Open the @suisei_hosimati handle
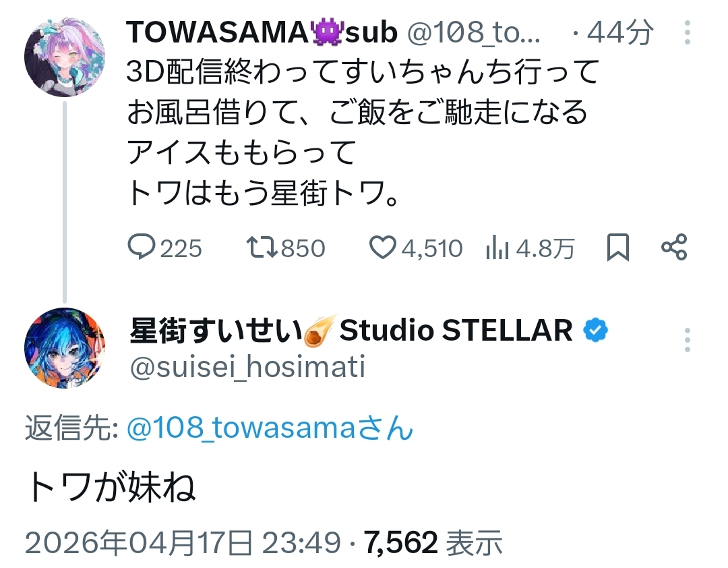 tap(247, 367)
